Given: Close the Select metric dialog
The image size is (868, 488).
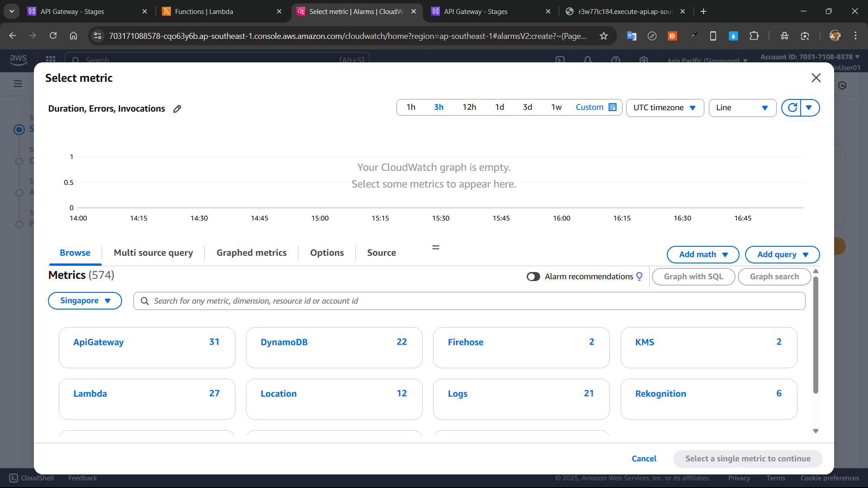Looking at the screenshot, I should pos(816,78).
